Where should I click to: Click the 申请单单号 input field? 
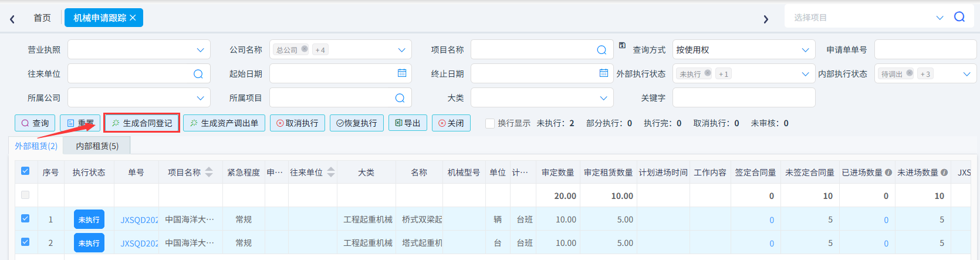point(925,50)
